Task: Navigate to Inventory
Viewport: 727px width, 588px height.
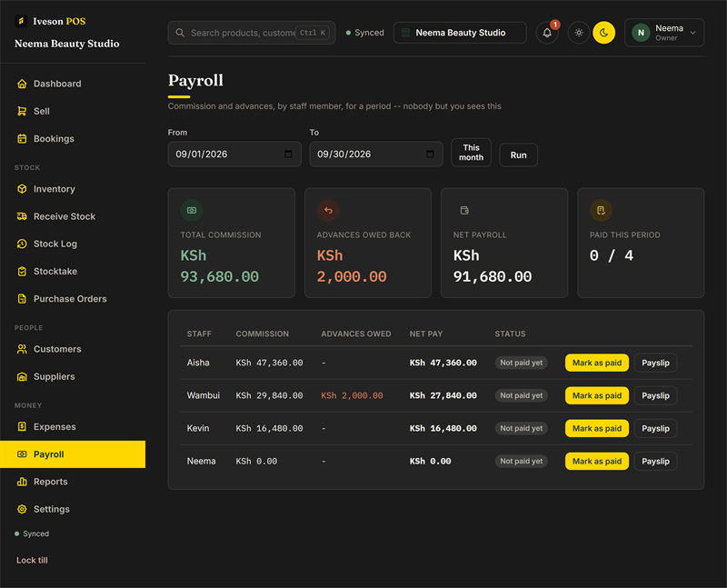Action: coord(73,189)
